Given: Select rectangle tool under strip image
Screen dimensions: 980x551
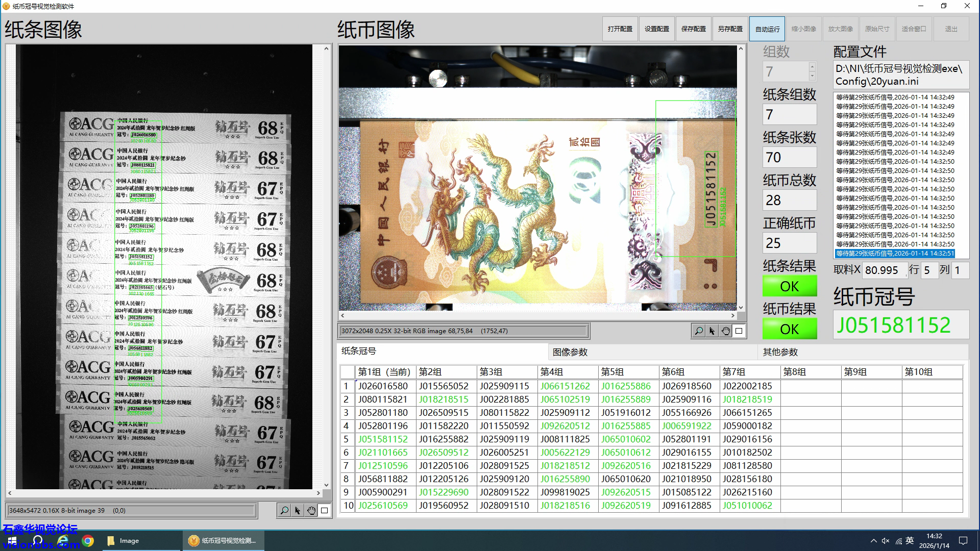Looking at the screenshot, I should [x=325, y=510].
